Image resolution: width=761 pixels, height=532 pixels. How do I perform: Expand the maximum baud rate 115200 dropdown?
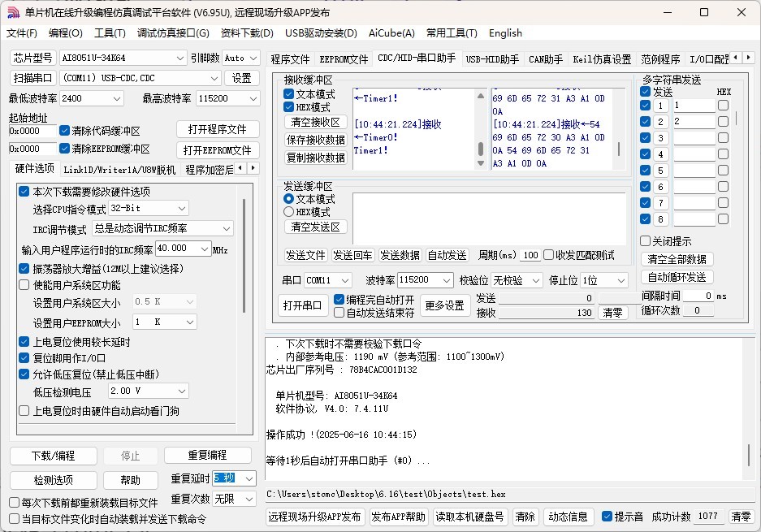pos(253,98)
